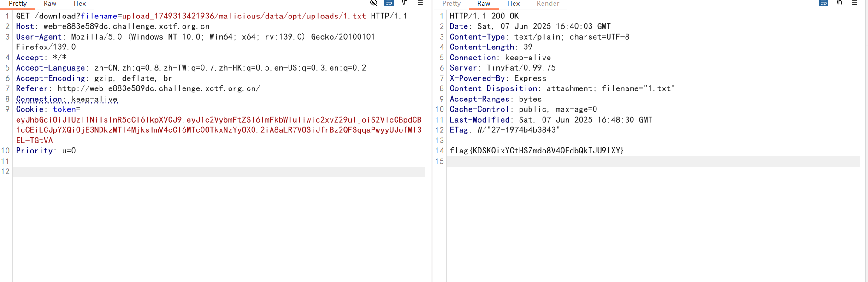Image resolution: width=868 pixels, height=282 pixels.
Task: Switch request view to Hex tab
Action: 80,4
